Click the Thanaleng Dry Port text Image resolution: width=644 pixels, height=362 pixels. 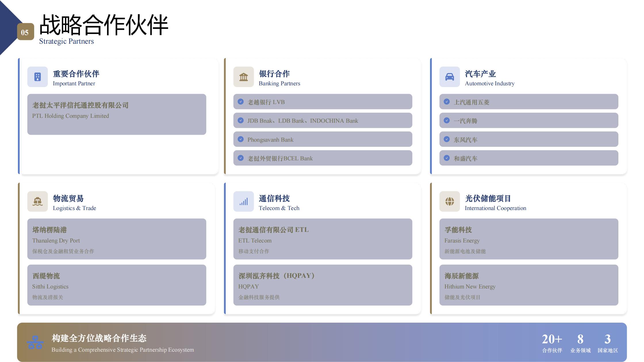pos(56,241)
